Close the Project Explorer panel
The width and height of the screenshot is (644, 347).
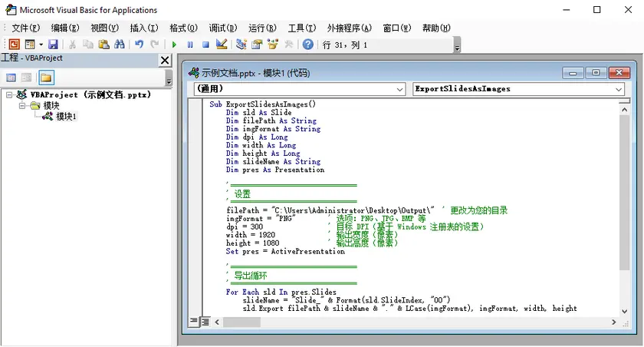click(x=165, y=60)
